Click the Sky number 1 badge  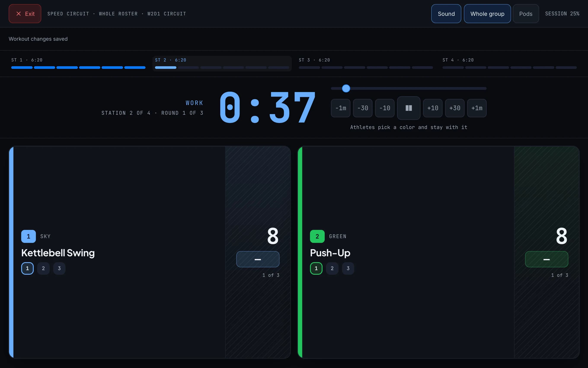pyautogui.click(x=29, y=236)
